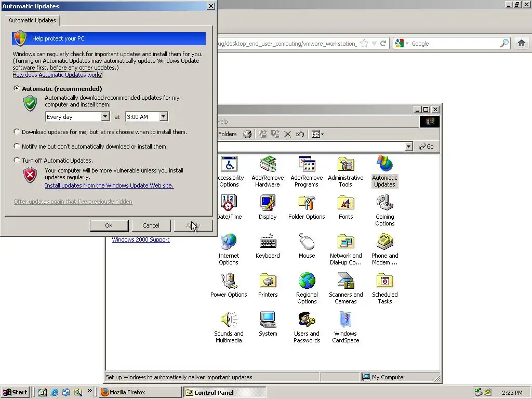532x399 pixels.
Task: Select the Automatic (recommended) radio button
Action: pyautogui.click(x=16, y=88)
